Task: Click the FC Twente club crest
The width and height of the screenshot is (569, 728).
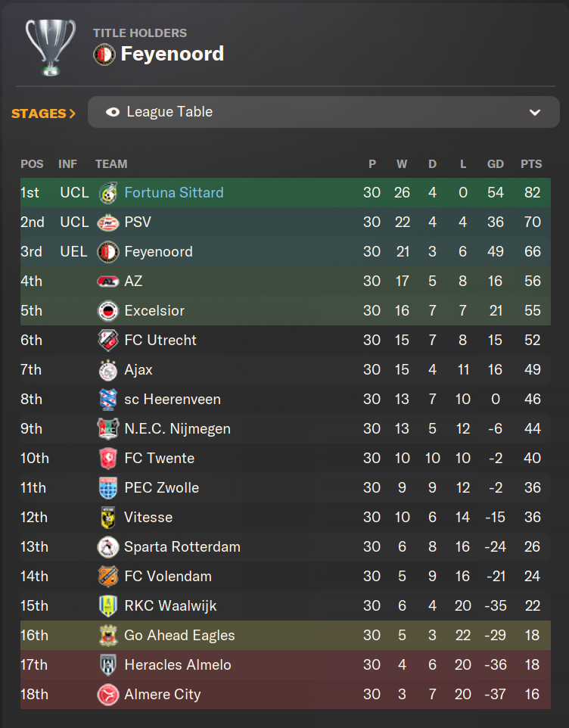Action: point(108,459)
